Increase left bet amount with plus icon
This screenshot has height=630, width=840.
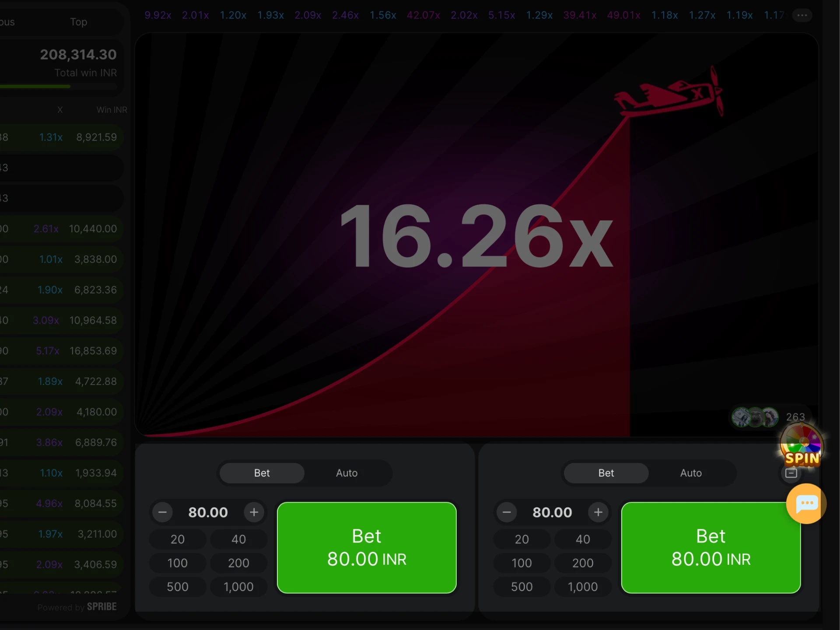click(254, 512)
